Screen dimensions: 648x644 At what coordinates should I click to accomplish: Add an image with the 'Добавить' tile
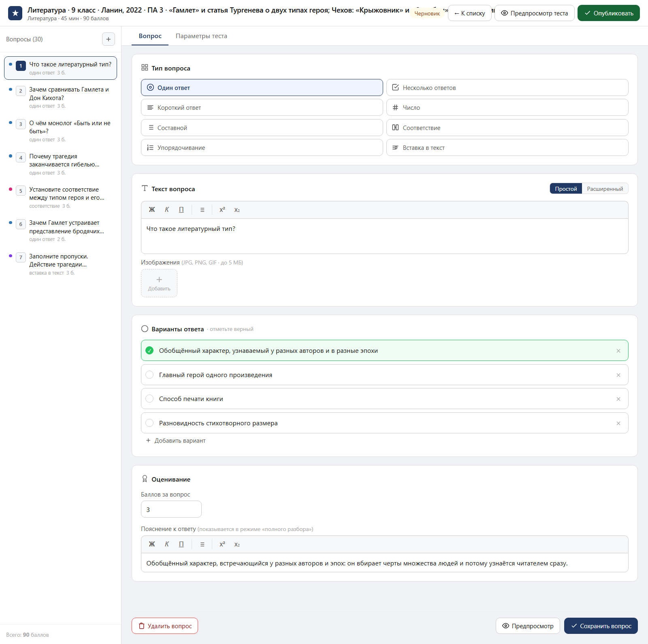[x=159, y=283]
